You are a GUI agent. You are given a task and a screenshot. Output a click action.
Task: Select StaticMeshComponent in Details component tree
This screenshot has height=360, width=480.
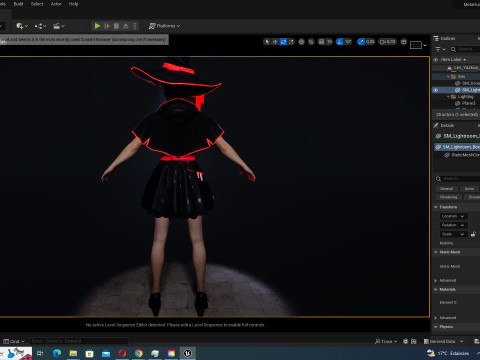pos(462,155)
